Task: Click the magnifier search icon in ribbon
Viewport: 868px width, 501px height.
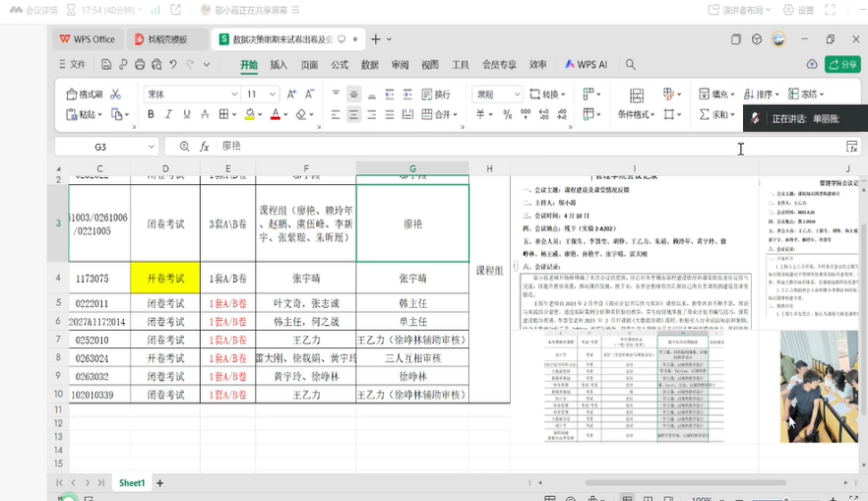Action: 631,65
